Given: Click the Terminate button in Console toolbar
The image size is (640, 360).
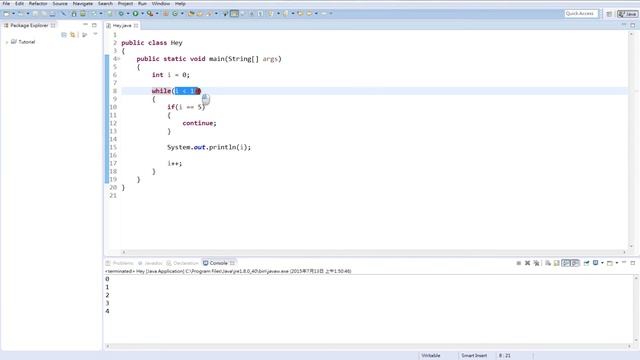Looking at the screenshot, I should (518, 263).
